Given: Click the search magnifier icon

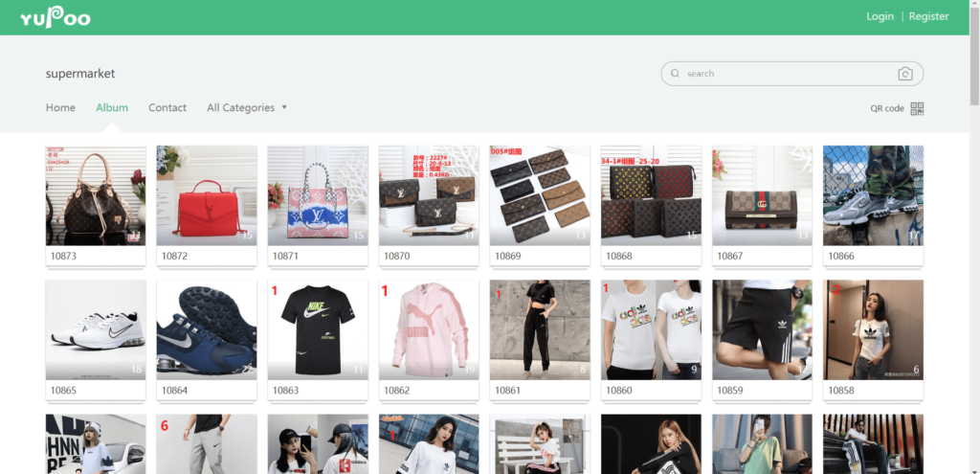Looking at the screenshot, I should (675, 73).
